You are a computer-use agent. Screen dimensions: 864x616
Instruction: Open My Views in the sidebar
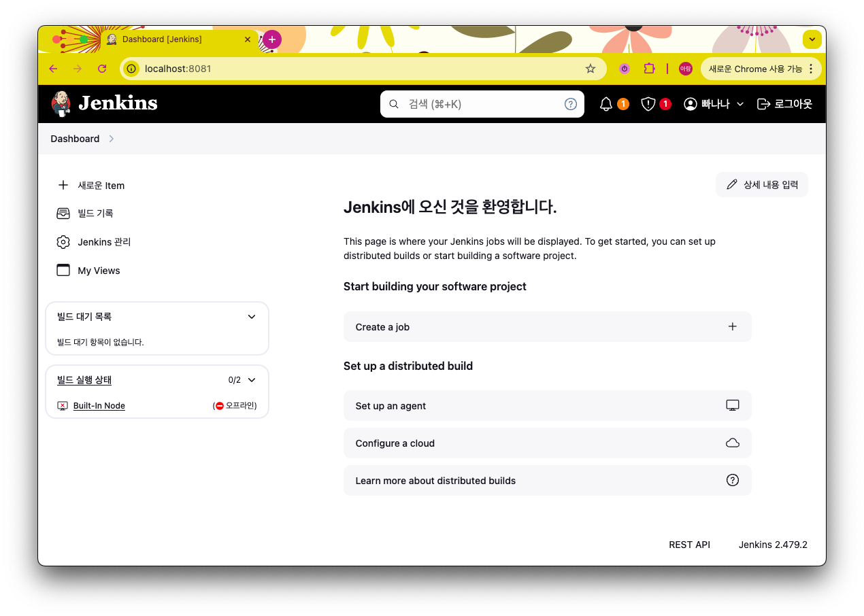[99, 271]
